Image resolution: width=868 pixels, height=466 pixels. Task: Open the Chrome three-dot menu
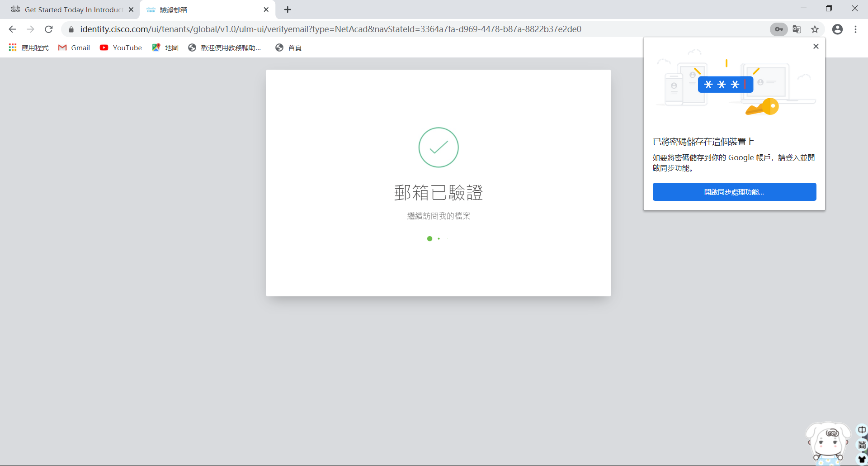(x=855, y=29)
